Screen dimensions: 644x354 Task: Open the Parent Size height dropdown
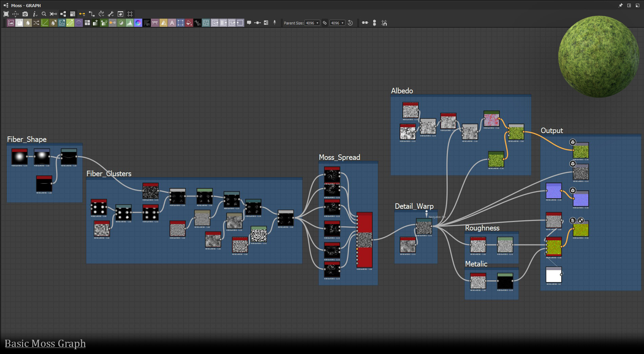coord(337,23)
